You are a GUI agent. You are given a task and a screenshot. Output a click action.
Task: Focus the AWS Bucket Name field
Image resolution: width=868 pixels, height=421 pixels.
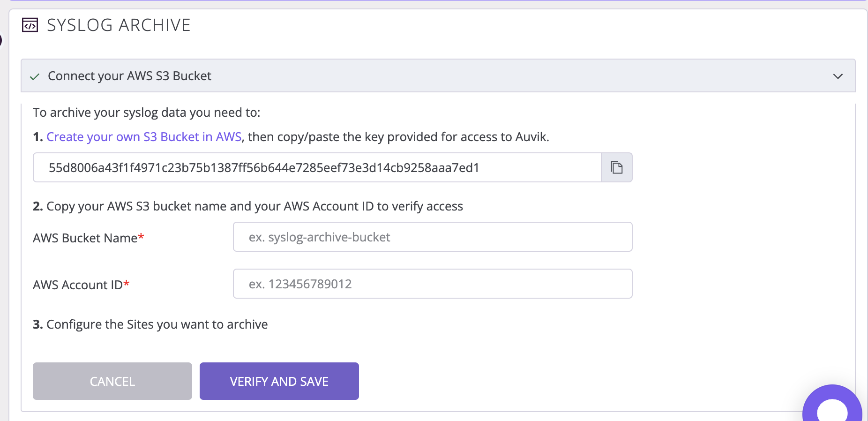point(433,237)
